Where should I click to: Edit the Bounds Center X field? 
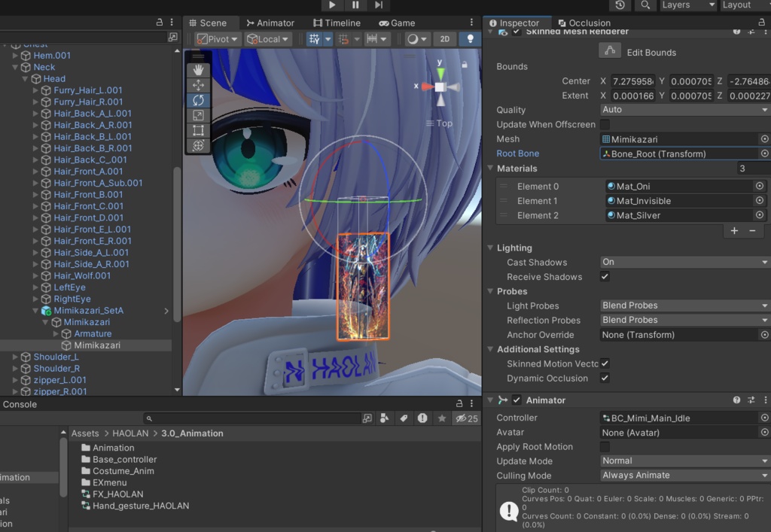[632, 81]
